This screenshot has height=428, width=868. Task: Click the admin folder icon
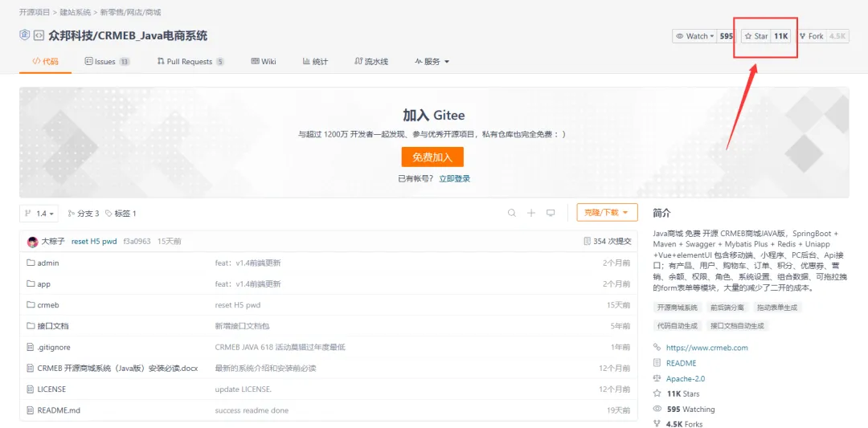pos(31,263)
